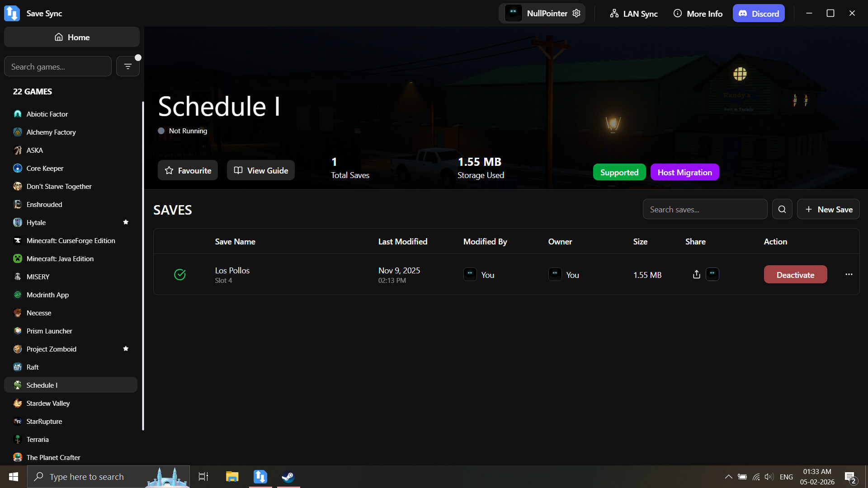Select LAN Sync in the top bar
Screen dimensions: 868x488
click(x=633, y=13)
